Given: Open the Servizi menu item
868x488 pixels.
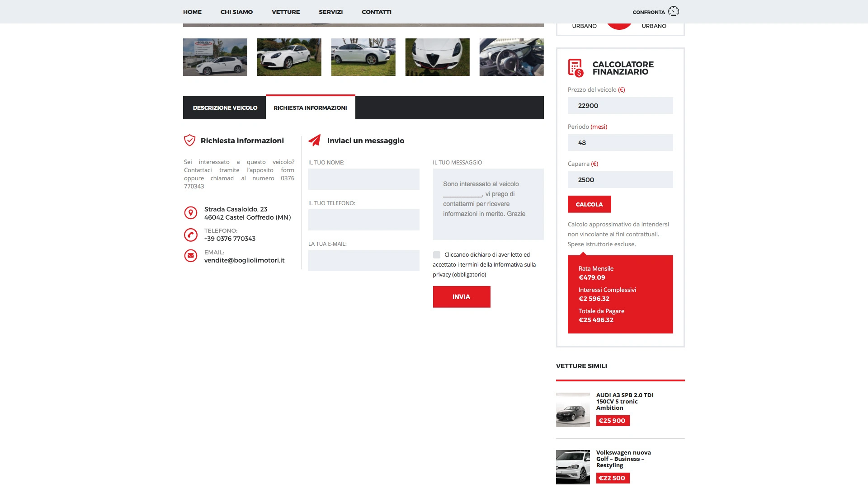Looking at the screenshot, I should (331, 12).
